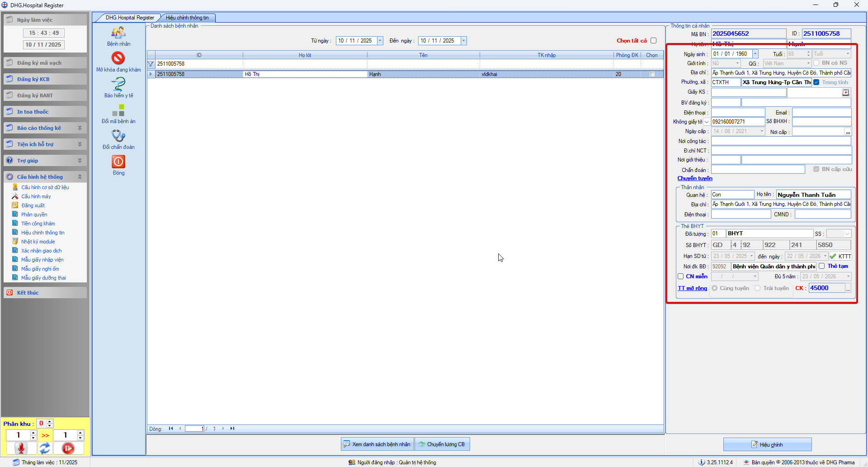Open the Đăng ký KCB menu

click(45, 79)
